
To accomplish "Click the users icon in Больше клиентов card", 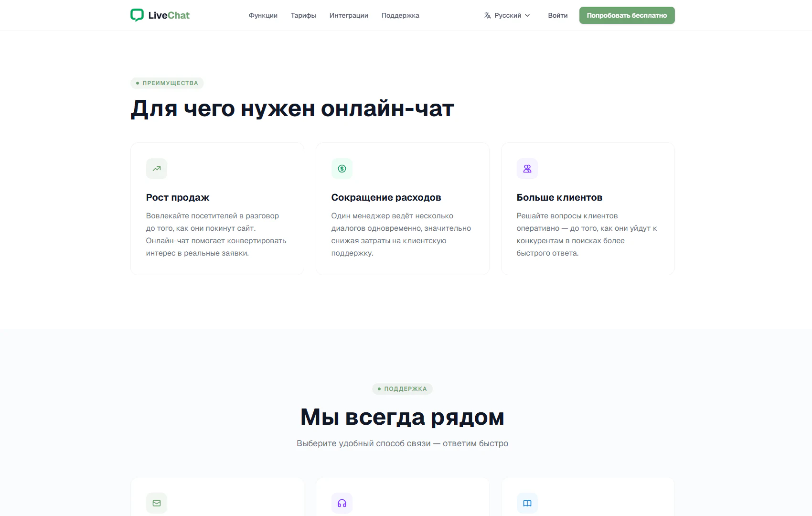I will pos(527,169).
